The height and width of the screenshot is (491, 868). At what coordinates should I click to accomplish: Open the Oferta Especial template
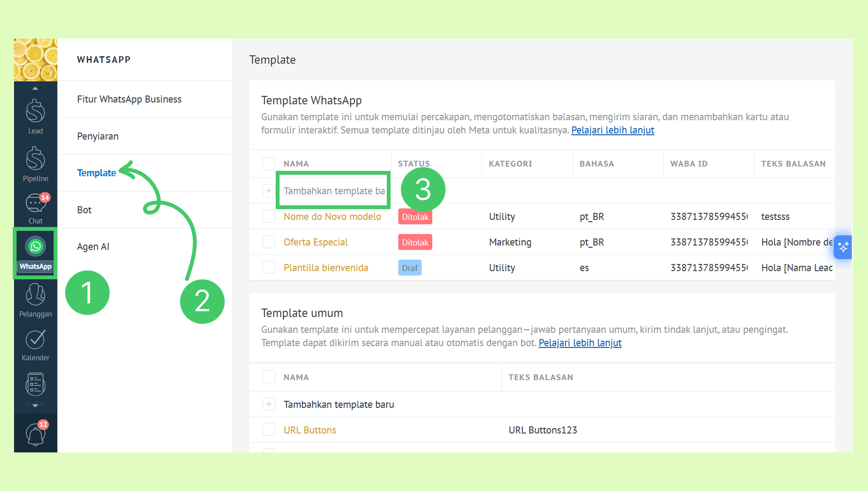point(316,242)
